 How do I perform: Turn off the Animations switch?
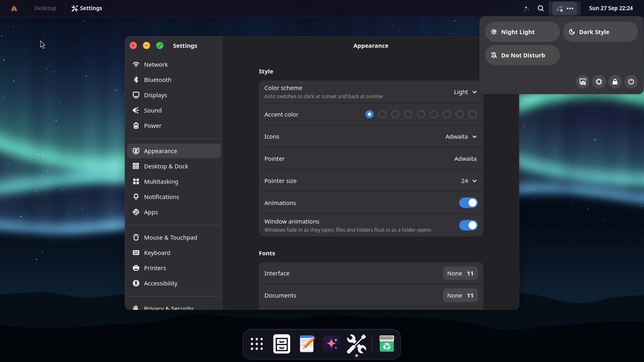(x=468, y=203)
